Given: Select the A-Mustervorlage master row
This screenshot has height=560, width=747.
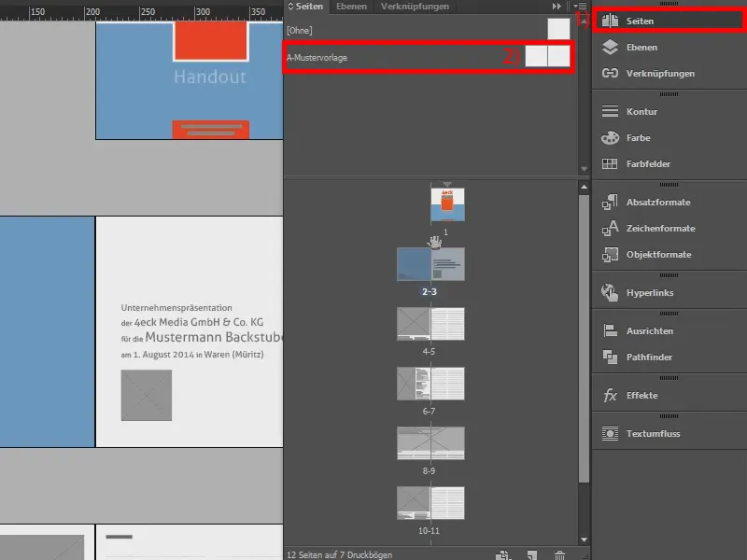Looking at the screenshot, I should coord(430,58).
